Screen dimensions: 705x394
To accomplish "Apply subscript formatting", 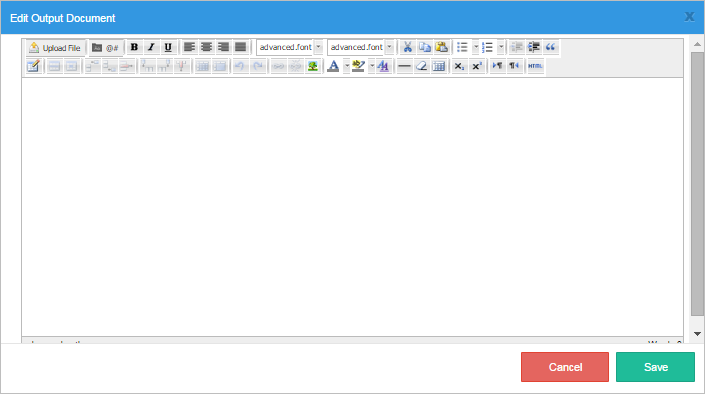I will click(x=459, y=66).
